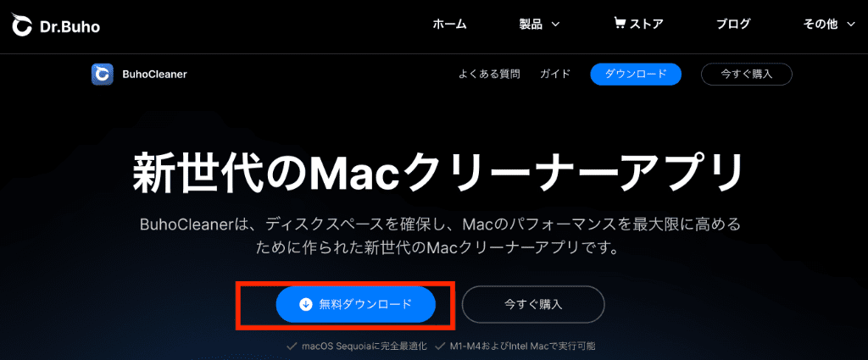This screenshot has width=868, height=360.
Task: Start the 無料ダウンロード free download
Action: pos(356,304)
